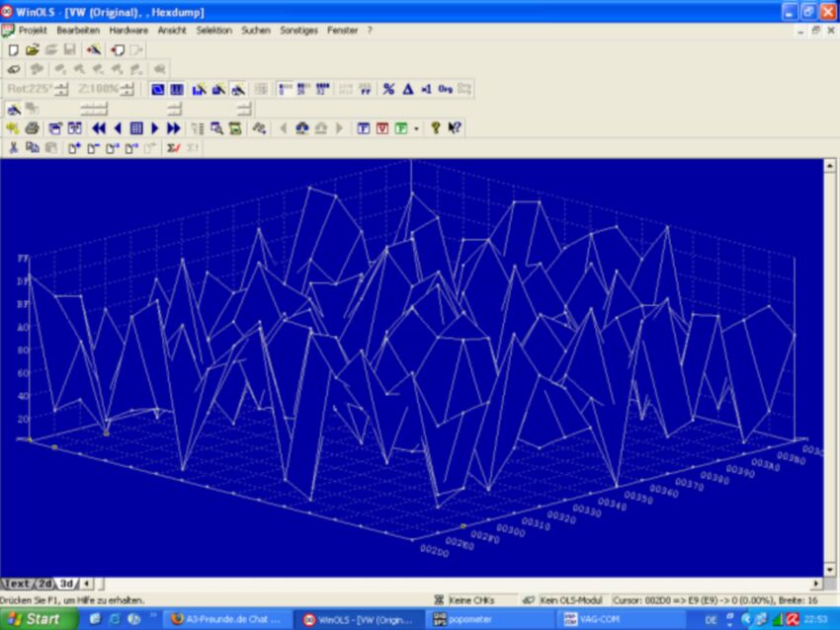Open the Hardware menu
The image size is (840, 630).
pos(128,31)
